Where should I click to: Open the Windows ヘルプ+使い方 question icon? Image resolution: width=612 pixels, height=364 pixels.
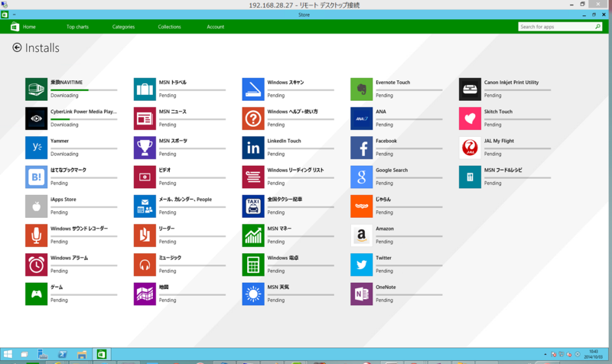click(x=253, y=119)
